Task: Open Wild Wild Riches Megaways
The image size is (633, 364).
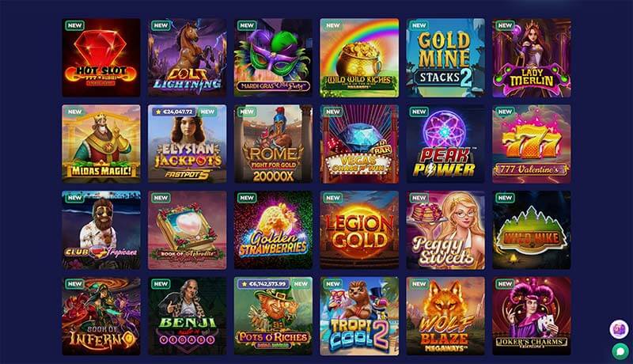Action: 359,58
